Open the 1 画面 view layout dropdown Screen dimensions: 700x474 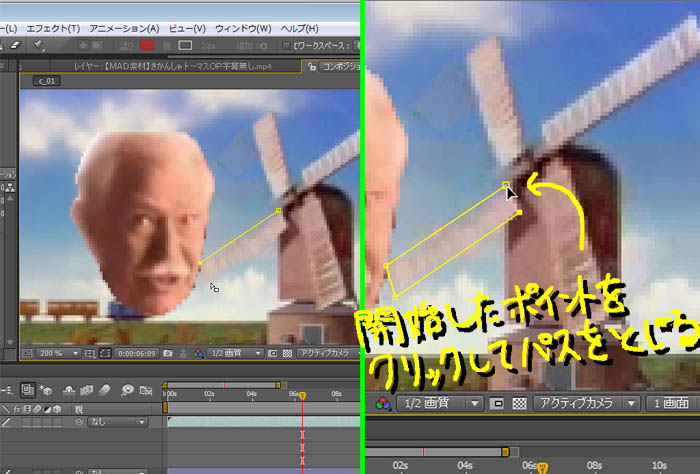pyautogui.click(x=673, y=403)
